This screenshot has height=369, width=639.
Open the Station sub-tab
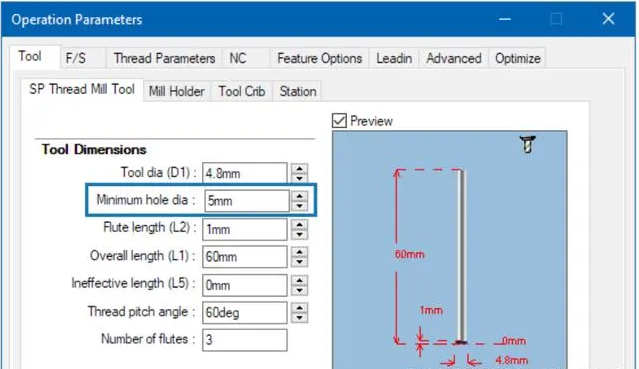(x=297, y=91)
